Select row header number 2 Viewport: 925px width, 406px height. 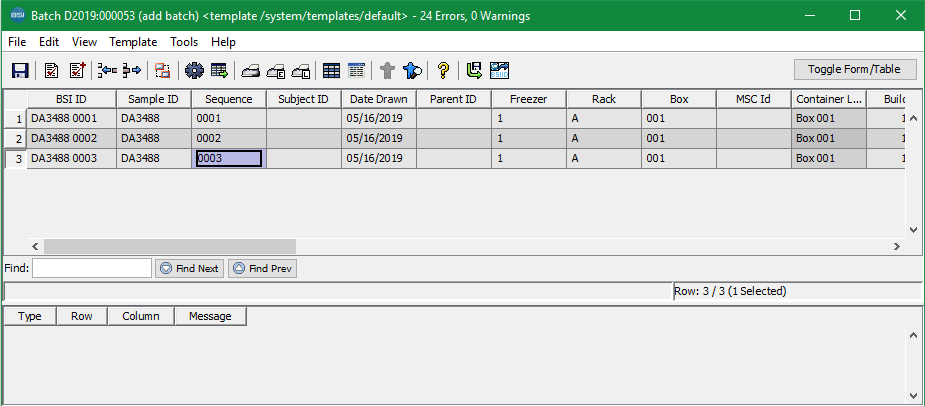click(15, 139)
